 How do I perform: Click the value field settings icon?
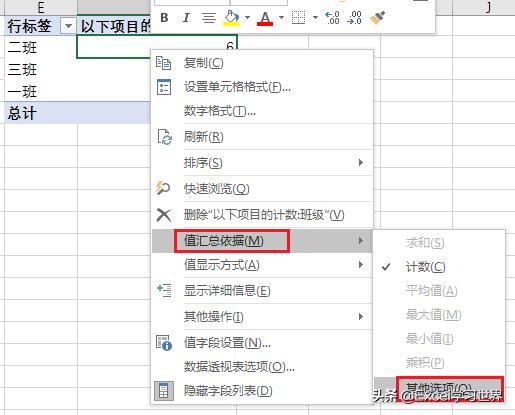164,343
